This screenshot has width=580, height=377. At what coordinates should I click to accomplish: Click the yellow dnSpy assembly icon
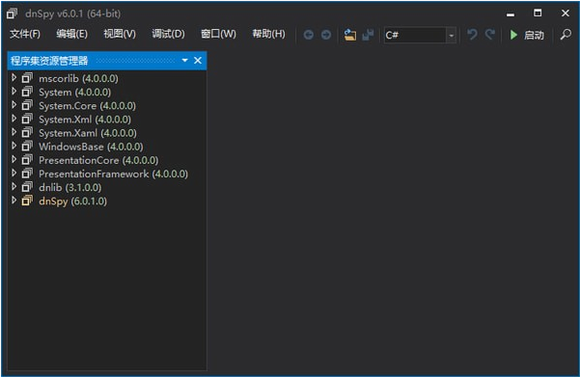(27, 201)
